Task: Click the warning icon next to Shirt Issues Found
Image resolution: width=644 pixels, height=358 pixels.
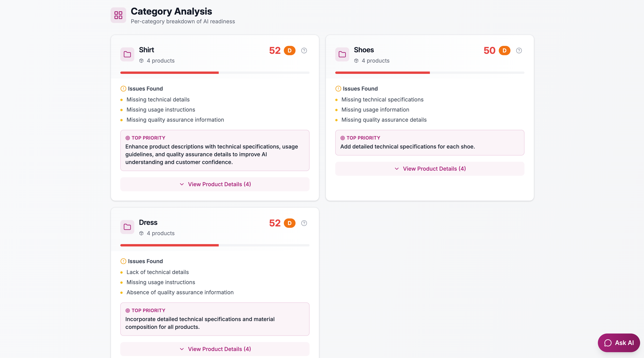Action: (123, 88)
